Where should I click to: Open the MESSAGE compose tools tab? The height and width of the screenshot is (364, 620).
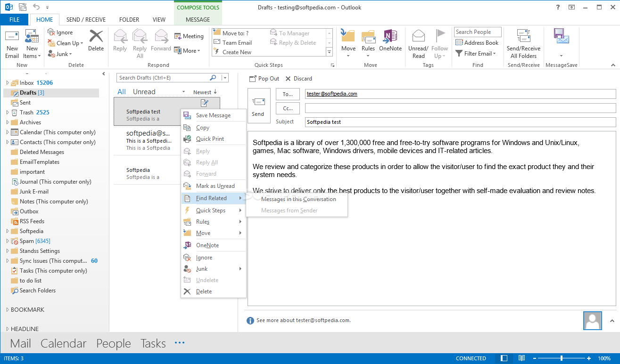click(x=198, y=20)
